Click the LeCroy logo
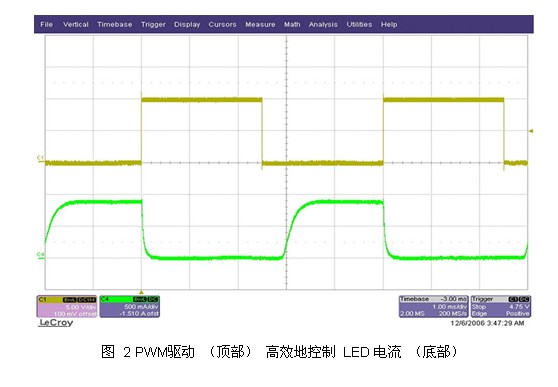558x387 pixels. pyautogui.click(x=56, y=323)
